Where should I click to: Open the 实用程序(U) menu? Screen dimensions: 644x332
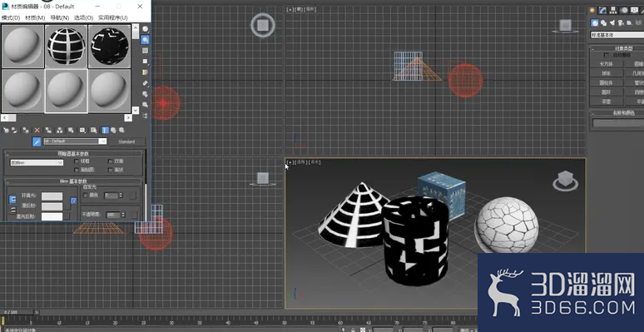click(112, 17)
